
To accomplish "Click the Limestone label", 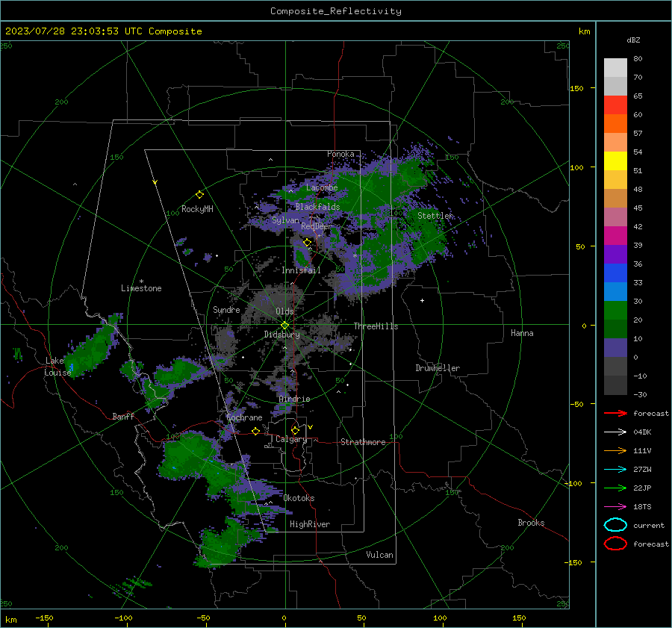I will point(141,288).
